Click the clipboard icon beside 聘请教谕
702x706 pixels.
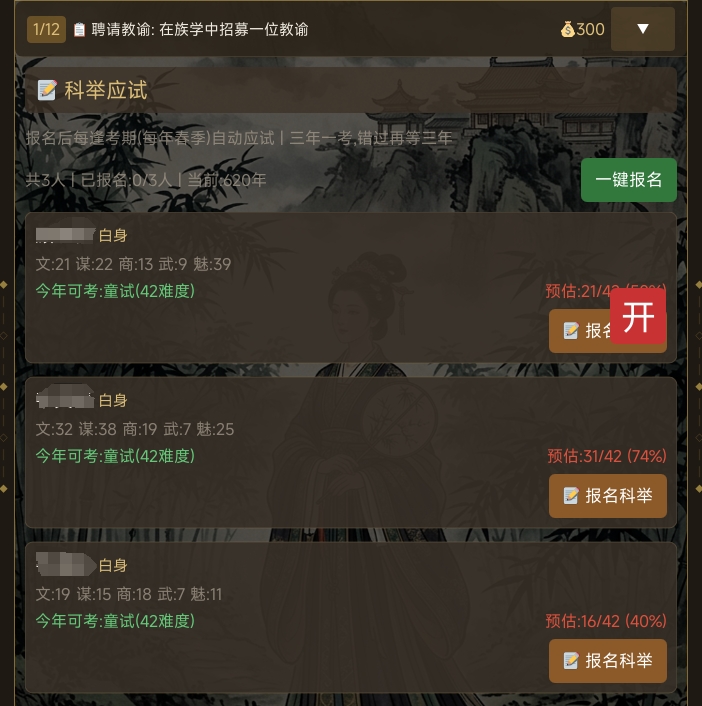79,30
